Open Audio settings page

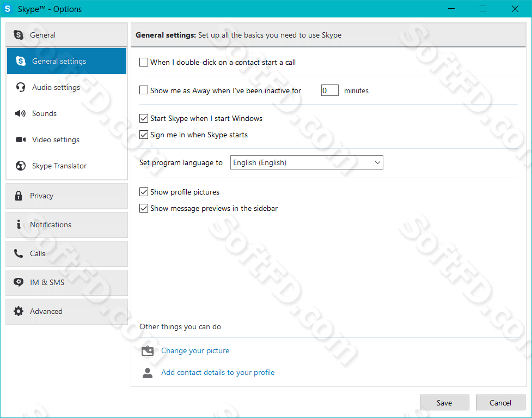(66, 87)
